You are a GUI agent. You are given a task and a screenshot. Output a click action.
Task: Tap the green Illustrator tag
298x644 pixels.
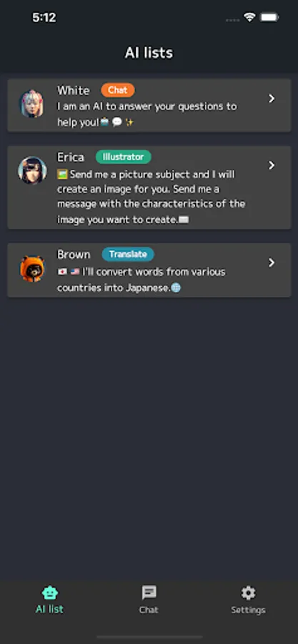pyautogui.click(x=124, y=157)
